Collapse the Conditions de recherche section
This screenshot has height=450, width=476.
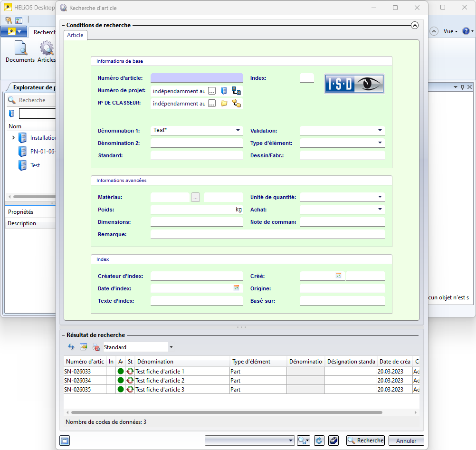pos(415,26)
